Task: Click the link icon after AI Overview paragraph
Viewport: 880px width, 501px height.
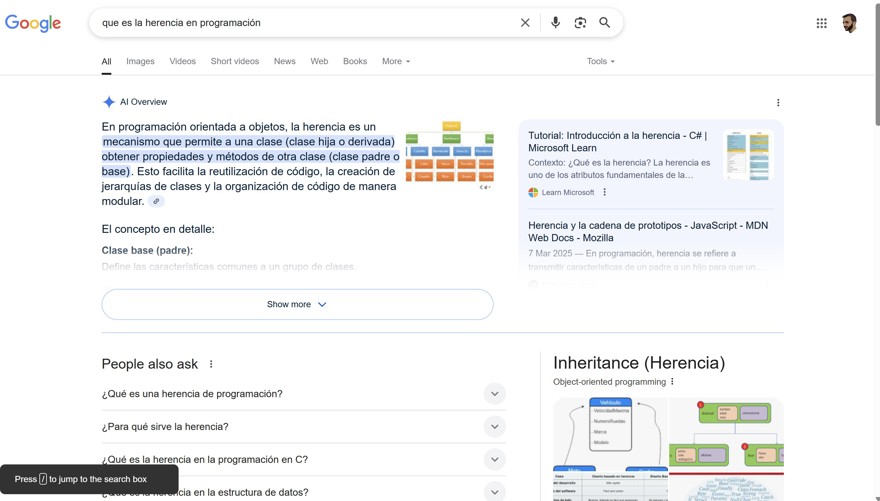Action: [156, 201]
